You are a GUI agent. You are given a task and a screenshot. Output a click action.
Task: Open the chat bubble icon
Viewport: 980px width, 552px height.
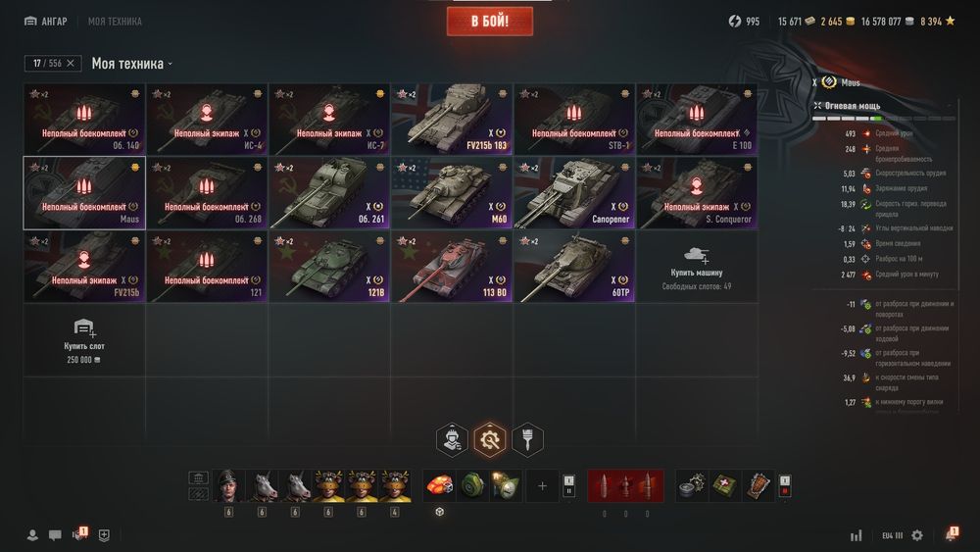[x=55, y=535]
